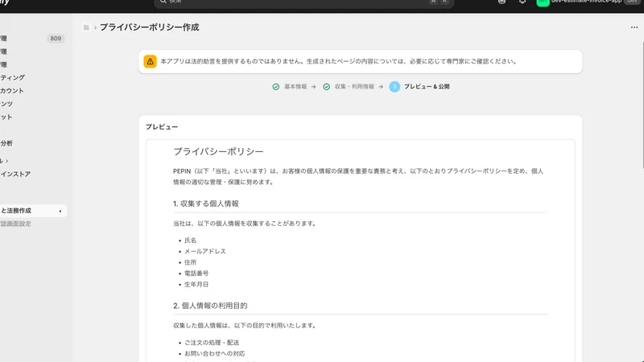Click the pin dot on と法務作成 row

(60, 211)
